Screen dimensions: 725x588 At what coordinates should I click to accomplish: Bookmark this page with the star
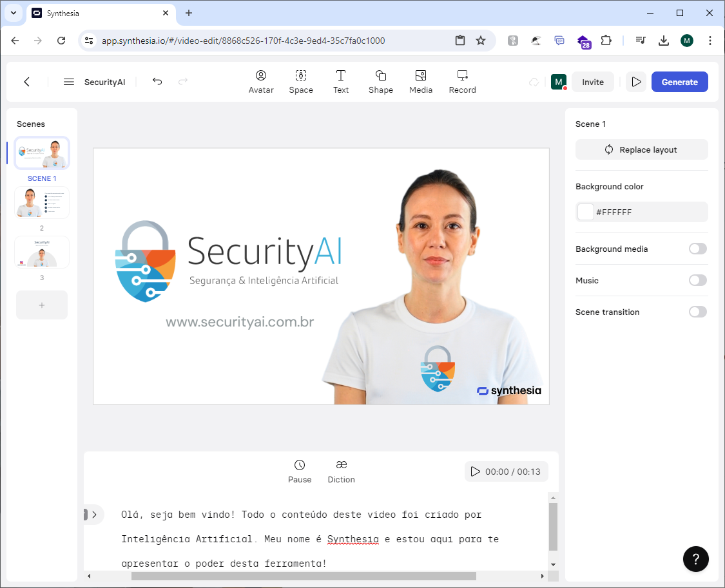click(x=480, y=41)
